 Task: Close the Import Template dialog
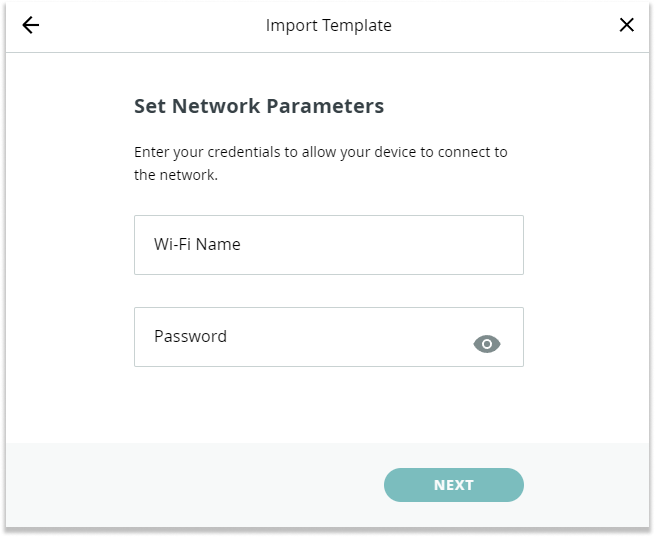[x=627, y=25]
